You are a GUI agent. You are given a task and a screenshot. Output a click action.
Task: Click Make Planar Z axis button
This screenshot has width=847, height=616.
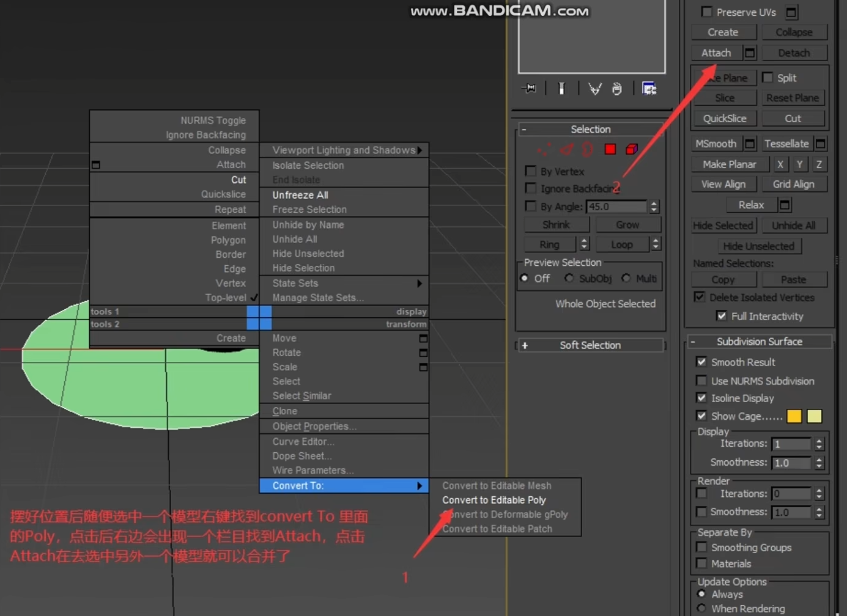[819, 164]
